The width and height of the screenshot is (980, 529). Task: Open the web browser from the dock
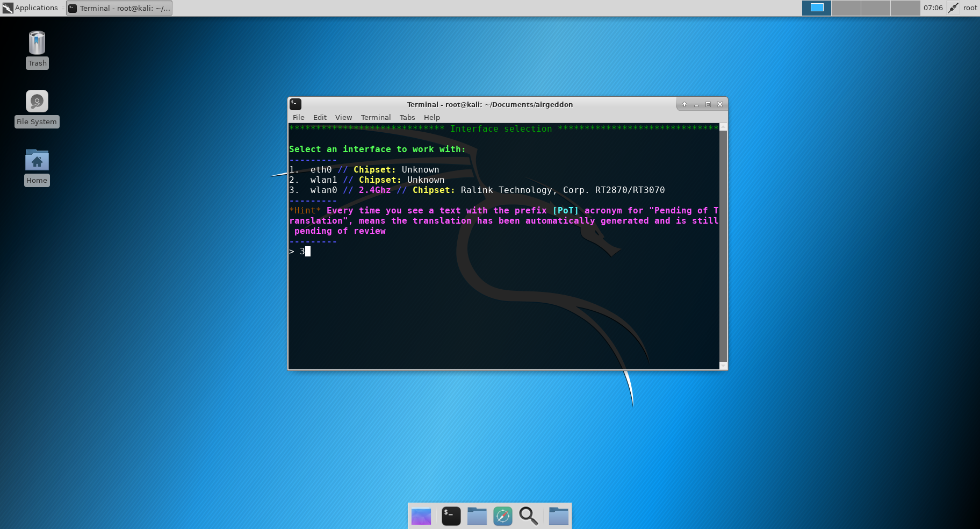coord(503,516)
